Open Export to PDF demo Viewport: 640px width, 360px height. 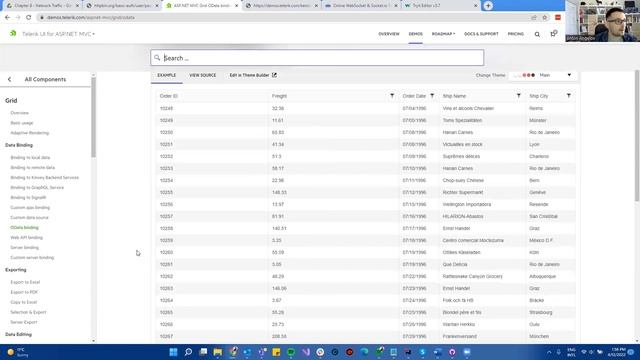(24, 292)
